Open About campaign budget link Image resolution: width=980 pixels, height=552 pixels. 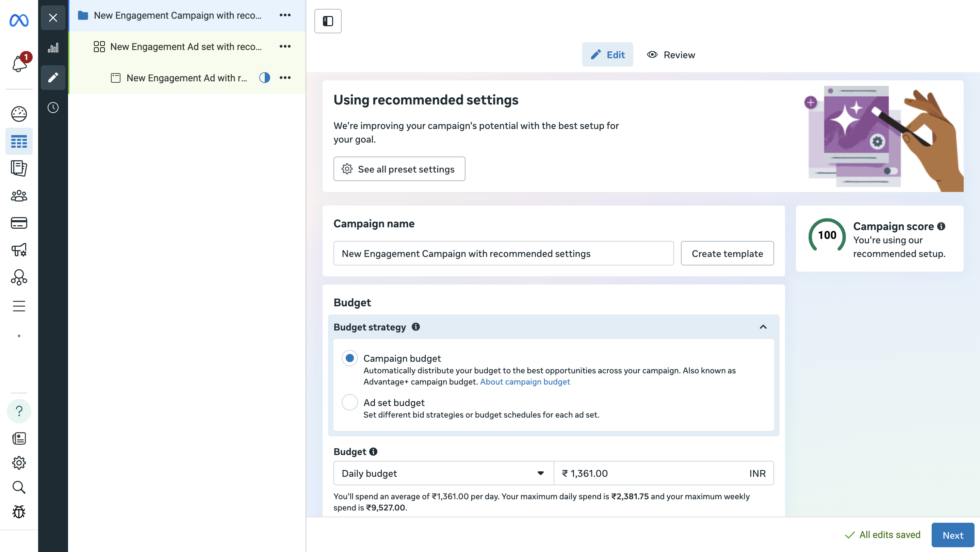click(x=525, y=381)
